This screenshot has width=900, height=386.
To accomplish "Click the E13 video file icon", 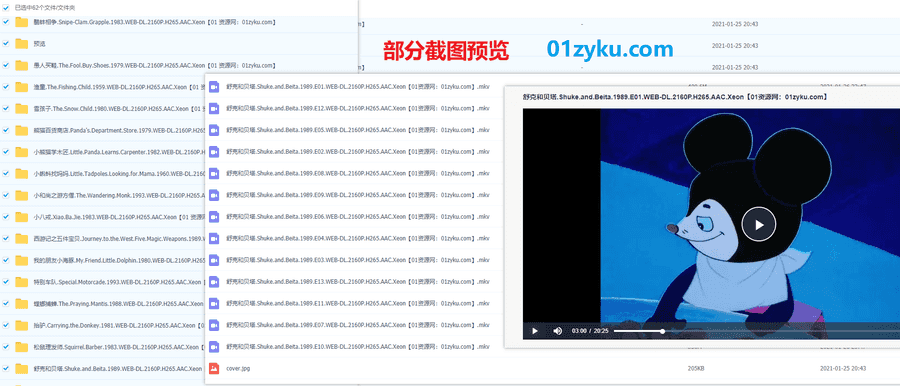I will 214,281.
